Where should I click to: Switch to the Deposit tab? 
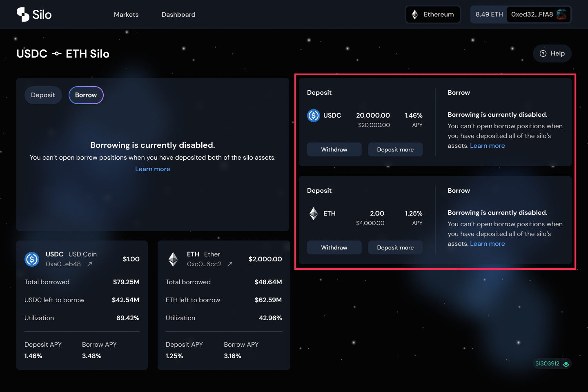[43, 95]
